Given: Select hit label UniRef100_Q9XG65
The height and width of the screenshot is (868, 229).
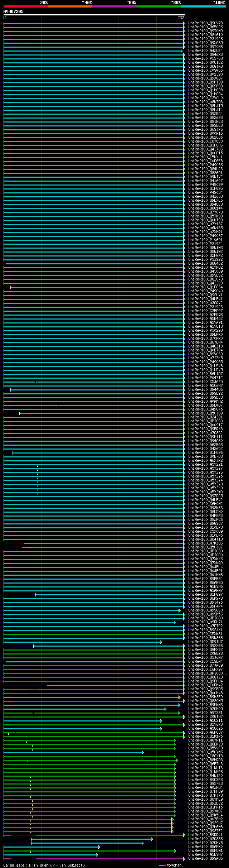Looking at the screenshot, I should [x=205, y=43].
